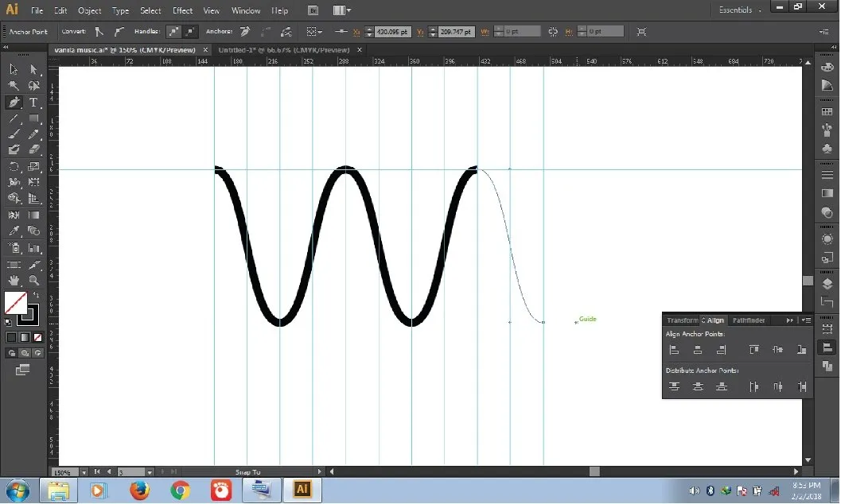Toggle constrain width and height proportions
Image resolution: width=841 pixels, height=504 pixels.
552,32
